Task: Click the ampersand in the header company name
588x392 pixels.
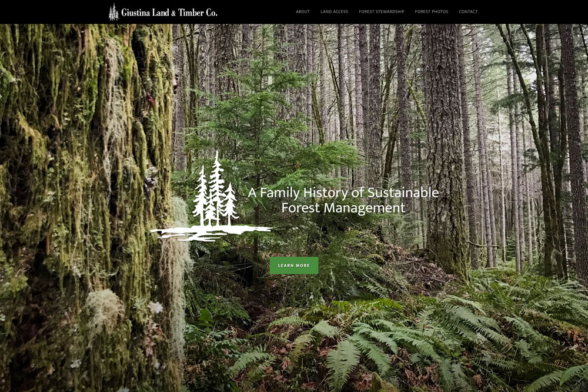Action: coord(173,13)
